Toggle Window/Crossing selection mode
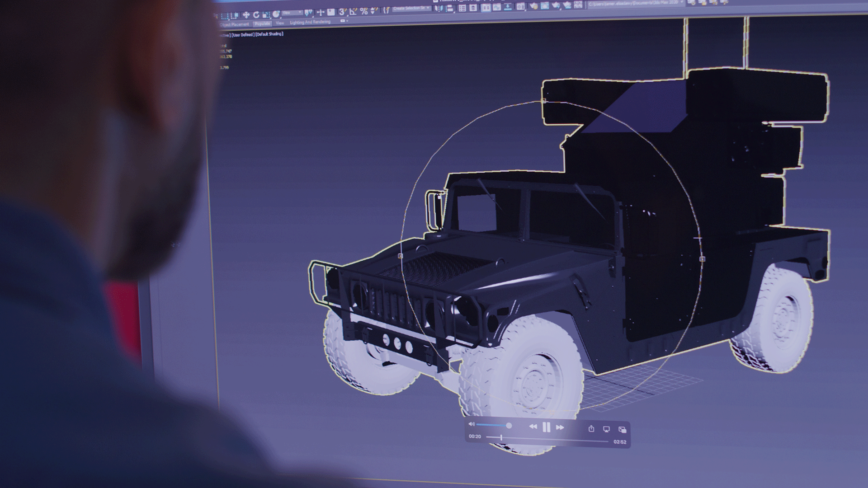The image size is (868, 488). (x=235, y=15)
